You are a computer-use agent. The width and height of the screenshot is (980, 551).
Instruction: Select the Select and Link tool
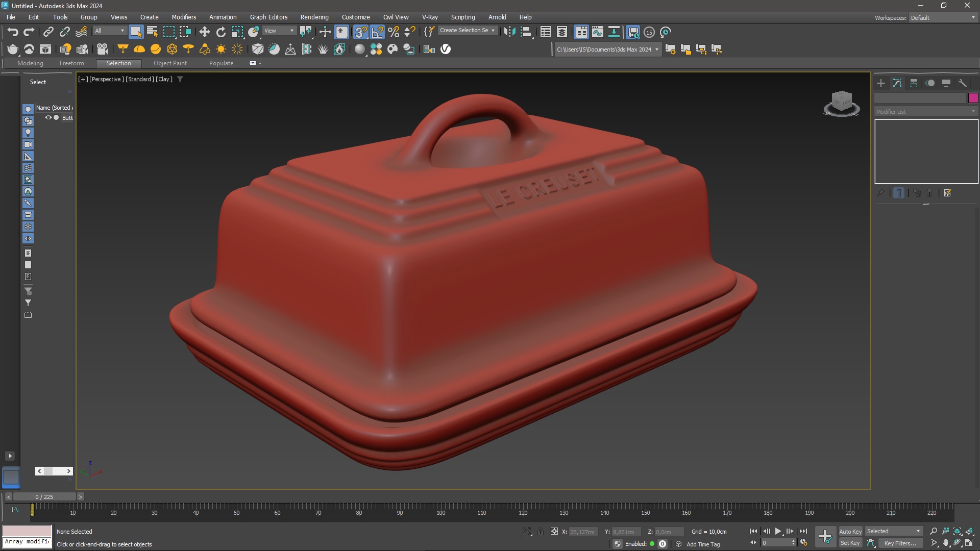point(48,32)
